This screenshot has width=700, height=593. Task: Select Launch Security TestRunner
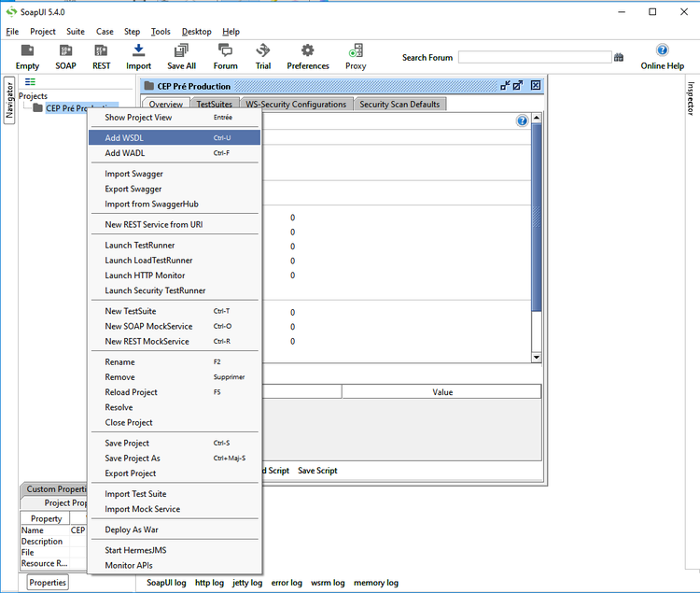tap(175, 290)
